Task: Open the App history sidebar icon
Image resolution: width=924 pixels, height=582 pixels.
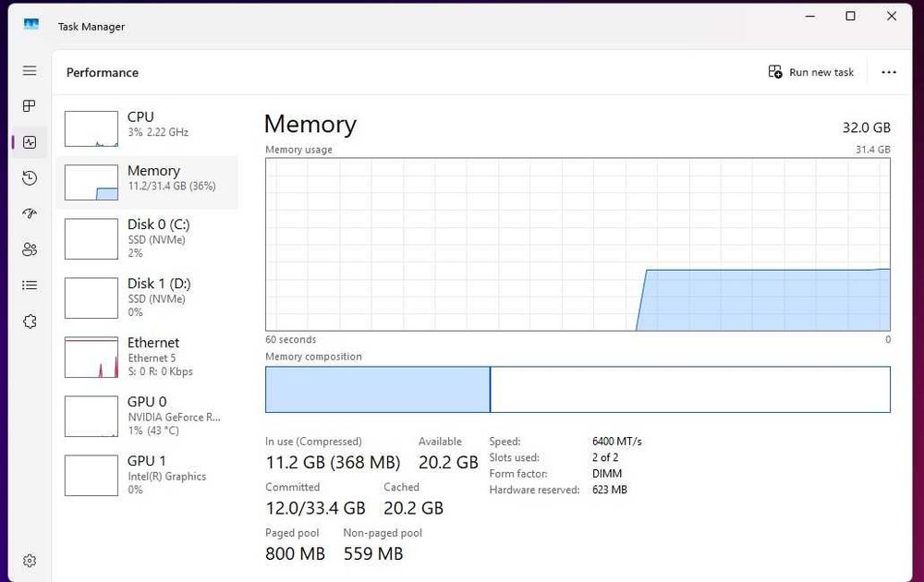Action: 30,178
